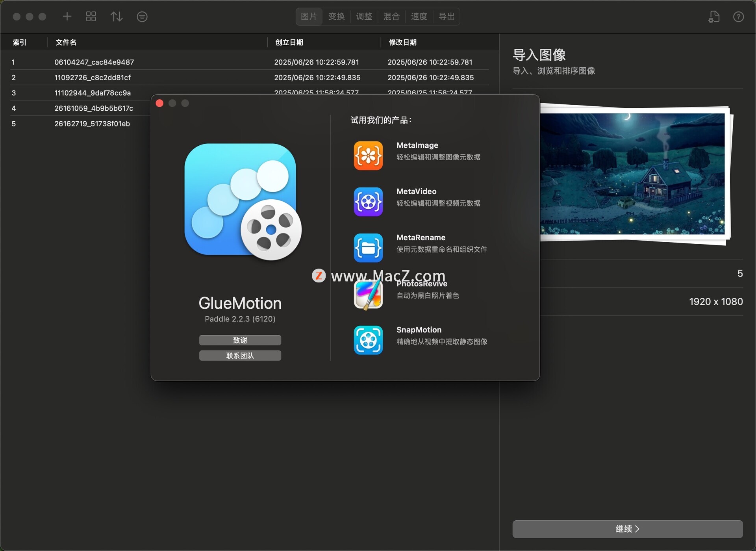Screen dimensions: 756x551
Task: Sort by the 文件名 column header
Action: 66,42
